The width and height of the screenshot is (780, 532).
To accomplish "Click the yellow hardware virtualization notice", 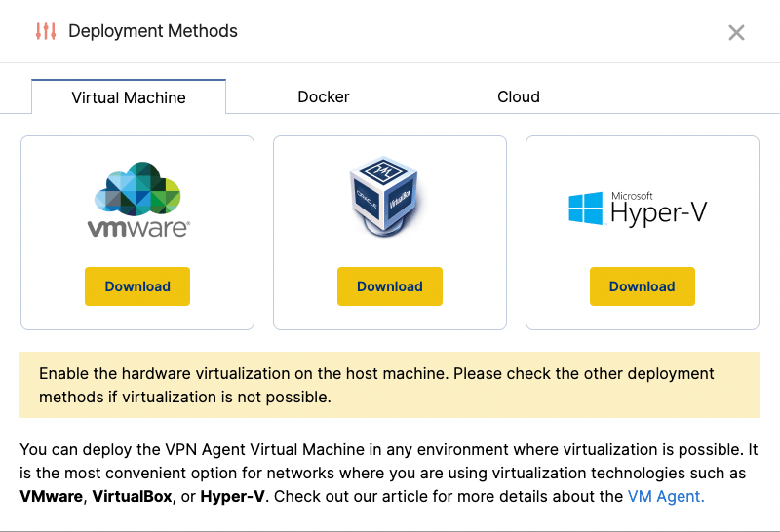I will click(x=390, y=385).
